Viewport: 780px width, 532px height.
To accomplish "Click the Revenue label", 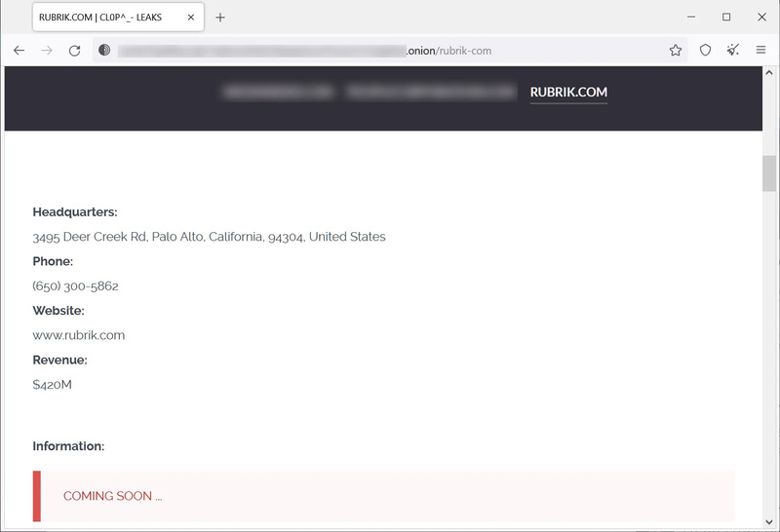I will [59, 360].
